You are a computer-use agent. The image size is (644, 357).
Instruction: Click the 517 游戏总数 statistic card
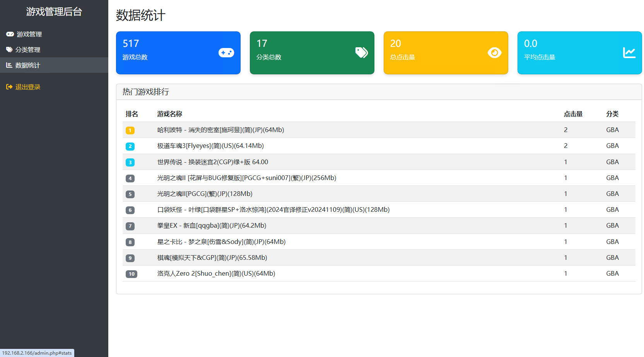click(x=178, y=53)
